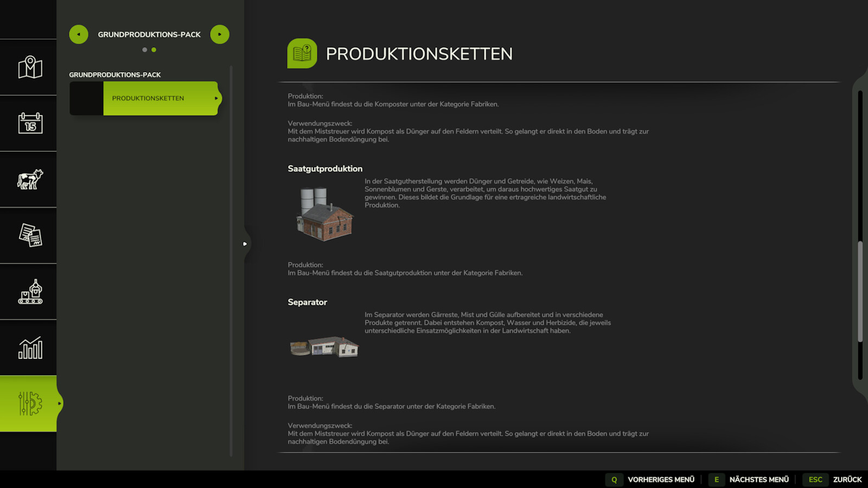Click the left arrow beside GRUNDPRODUKTIONS-PACK

[79, 34]
